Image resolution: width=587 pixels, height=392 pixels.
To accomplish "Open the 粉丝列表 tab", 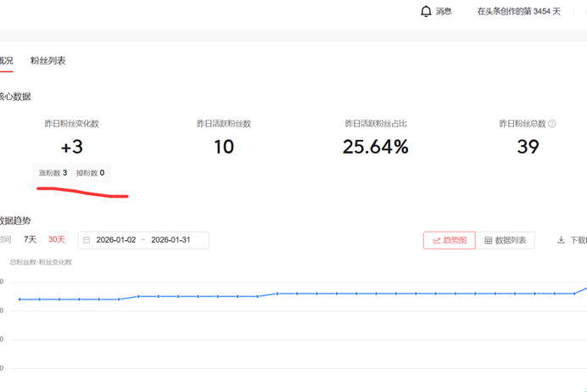I will 48,60.
